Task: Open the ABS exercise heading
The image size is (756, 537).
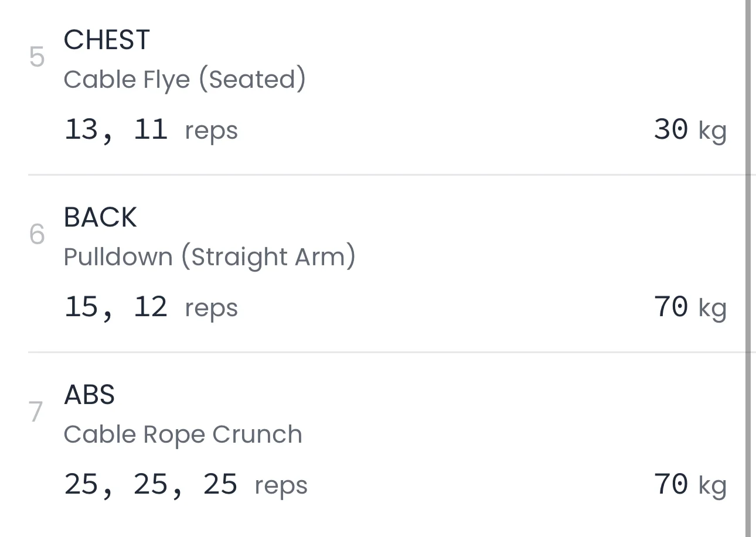Action: click(89, 395)
